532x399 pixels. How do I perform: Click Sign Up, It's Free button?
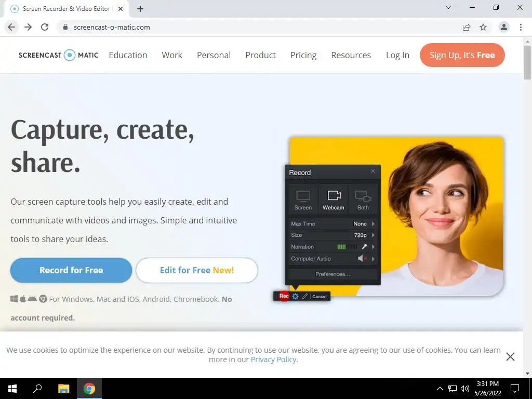click(x=462, y=55)
